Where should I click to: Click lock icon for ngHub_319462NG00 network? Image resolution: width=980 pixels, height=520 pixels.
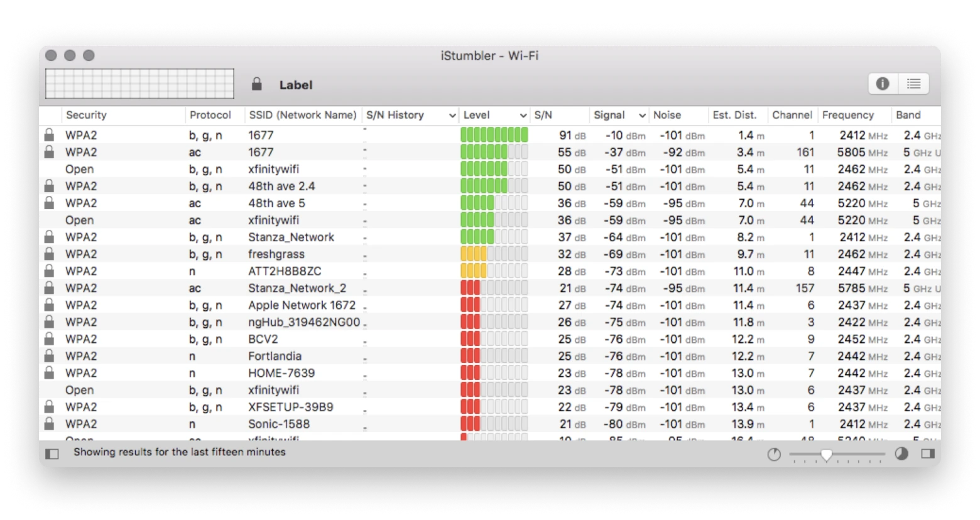coord(49,321)
